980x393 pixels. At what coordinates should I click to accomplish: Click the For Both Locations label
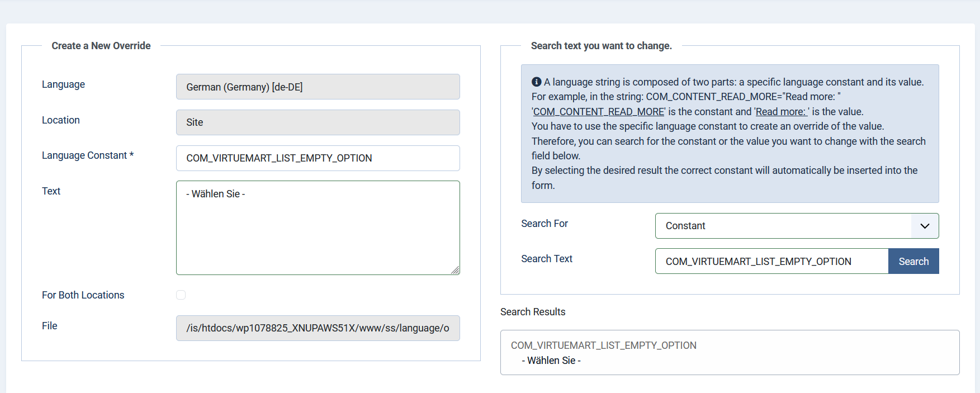tap(83, 295)
